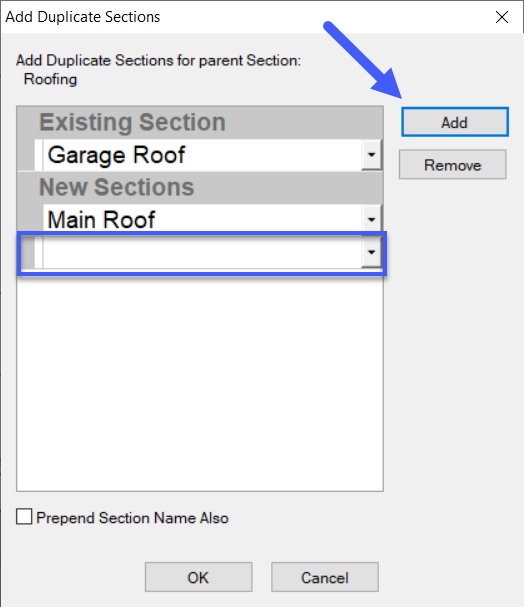Expand the empty new section dropdown arrow
The width and height of the screenshot is (524, 607).
[372, 252]
